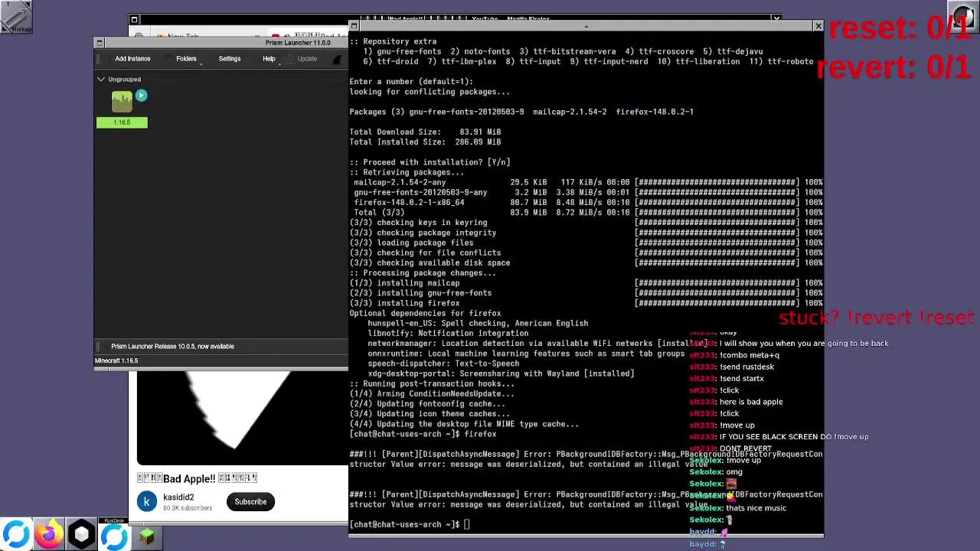Click 'speech-dispatcher: Text-to-Speech' line
This screenshot has height=551, width=980.
pyautogui.click(x=443, y=364)
